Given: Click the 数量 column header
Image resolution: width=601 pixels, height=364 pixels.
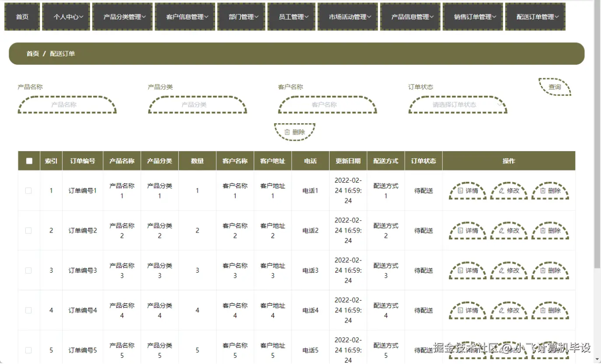Looking at the screenshot, I should click(197, 161).
